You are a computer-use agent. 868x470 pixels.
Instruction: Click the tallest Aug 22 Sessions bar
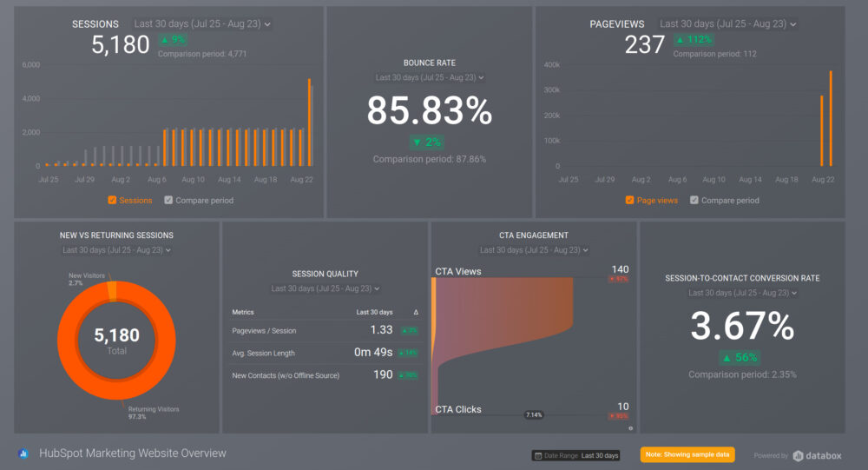click(x=310, y=122)
